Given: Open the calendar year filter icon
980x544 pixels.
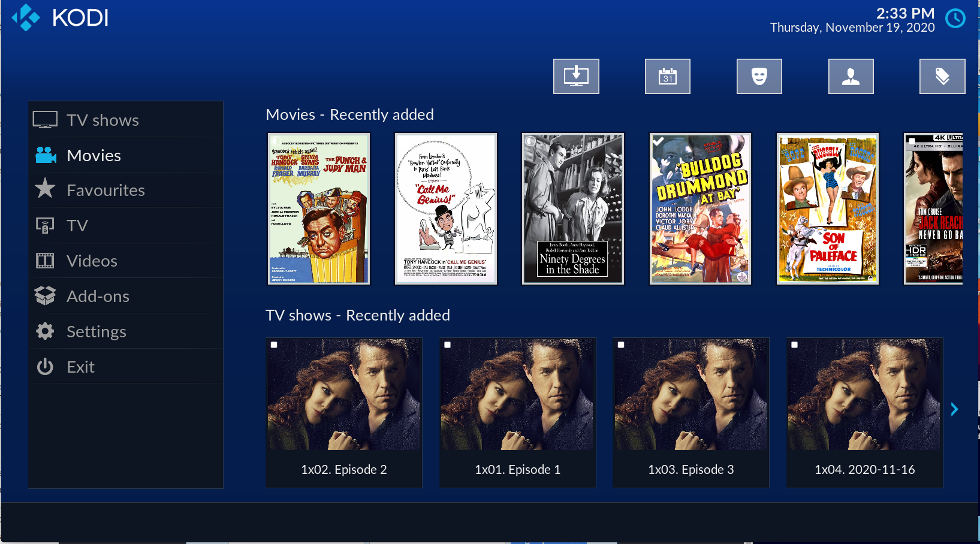Looking at the screenshot, I should click(x=668, y=76).
